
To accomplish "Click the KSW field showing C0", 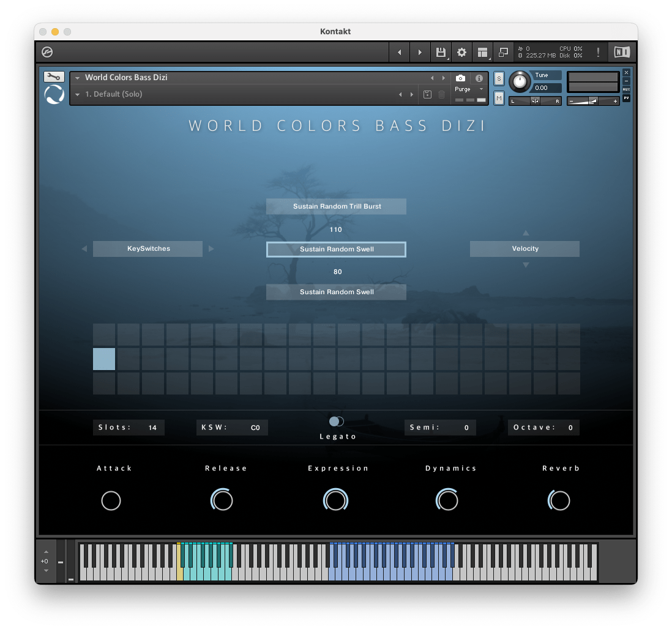I will coord(233,428).
